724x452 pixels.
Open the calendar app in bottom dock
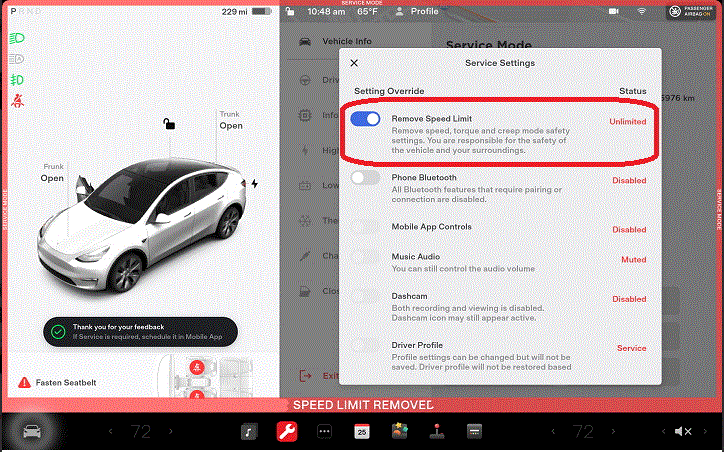(x=362, y=432)
